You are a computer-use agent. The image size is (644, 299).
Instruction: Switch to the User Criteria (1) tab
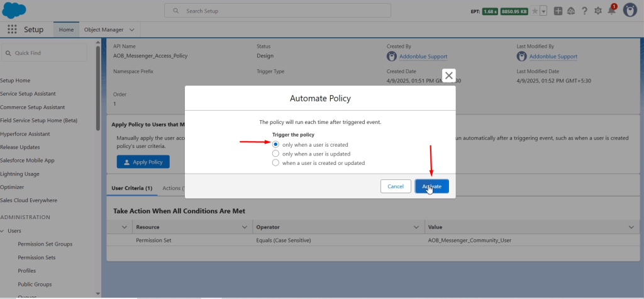coord(131,188)
